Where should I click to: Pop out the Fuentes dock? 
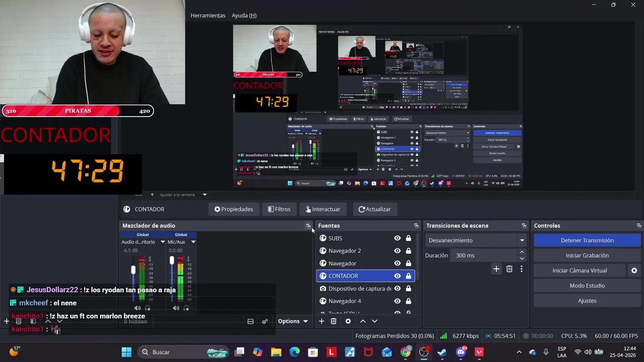click(416, 226)
